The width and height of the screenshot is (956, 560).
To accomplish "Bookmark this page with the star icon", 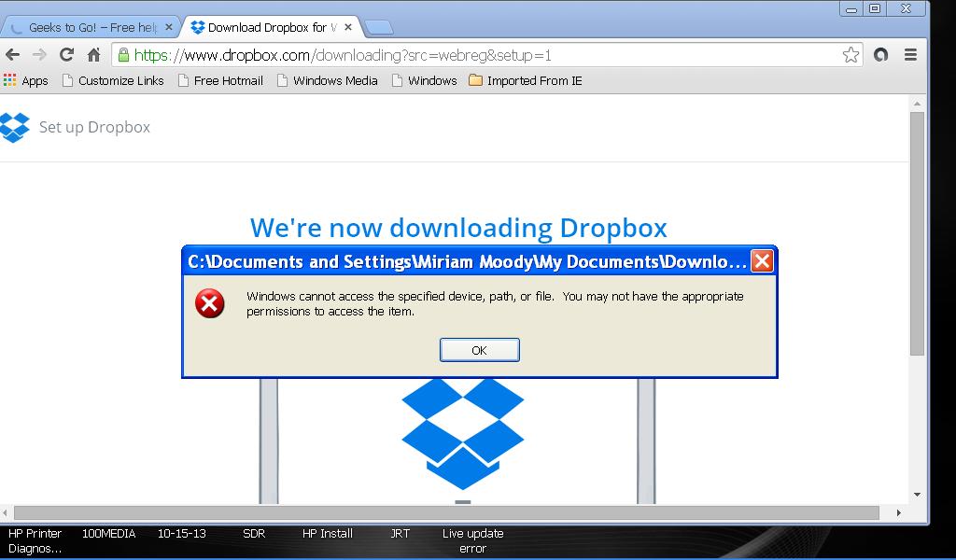I will click(851, 55).
